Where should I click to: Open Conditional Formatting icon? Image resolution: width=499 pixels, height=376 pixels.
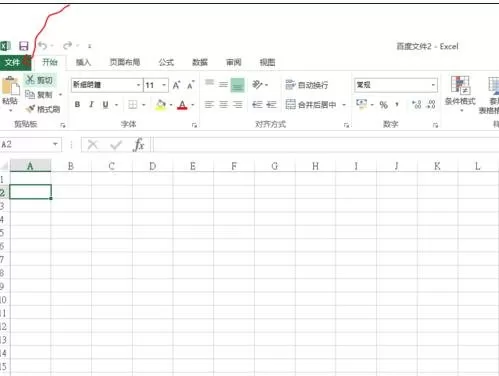[x=460, y=85]
